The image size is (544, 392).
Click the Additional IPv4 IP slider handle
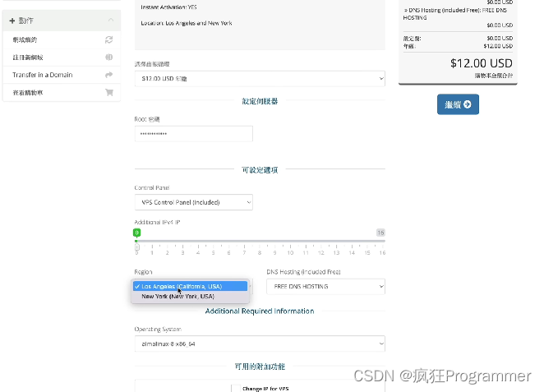click(137, 233)
